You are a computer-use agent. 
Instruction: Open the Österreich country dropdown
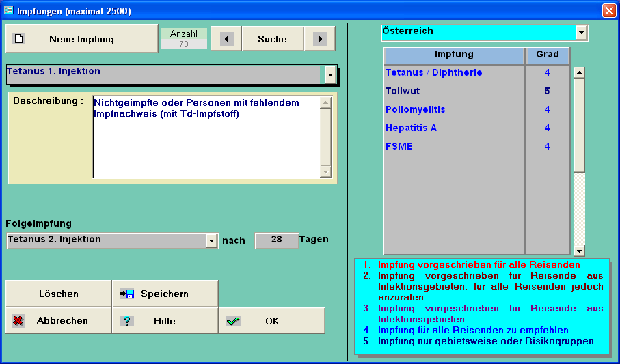(581, 32)
